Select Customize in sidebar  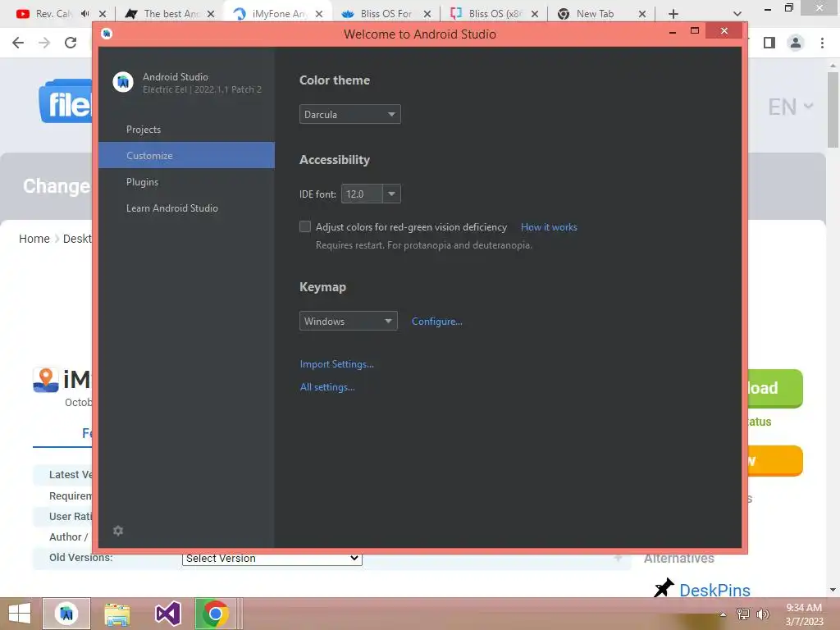pos(186,155)
